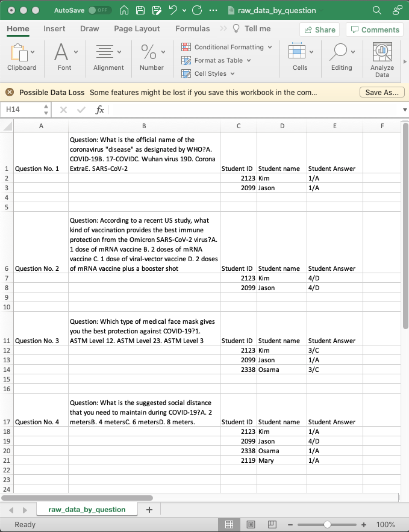
Task: Toggle the AutoSave switch
Action: click(x=100, y=10)
